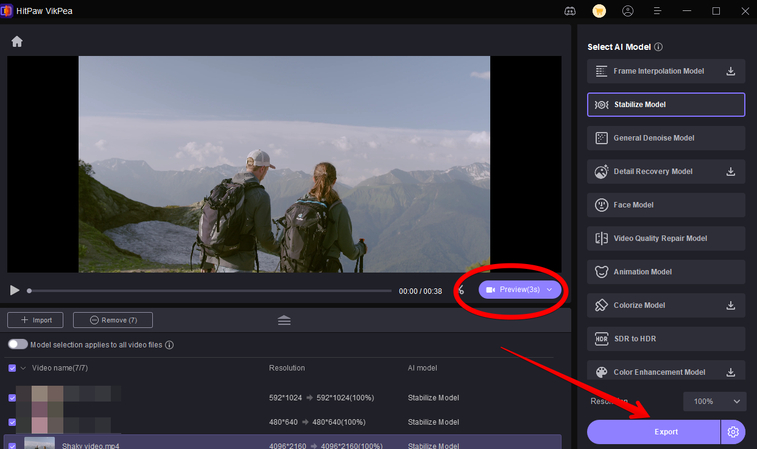Download the Detail Recovery Model
Viewport: 757px width, 449px height.
[731, 171]
